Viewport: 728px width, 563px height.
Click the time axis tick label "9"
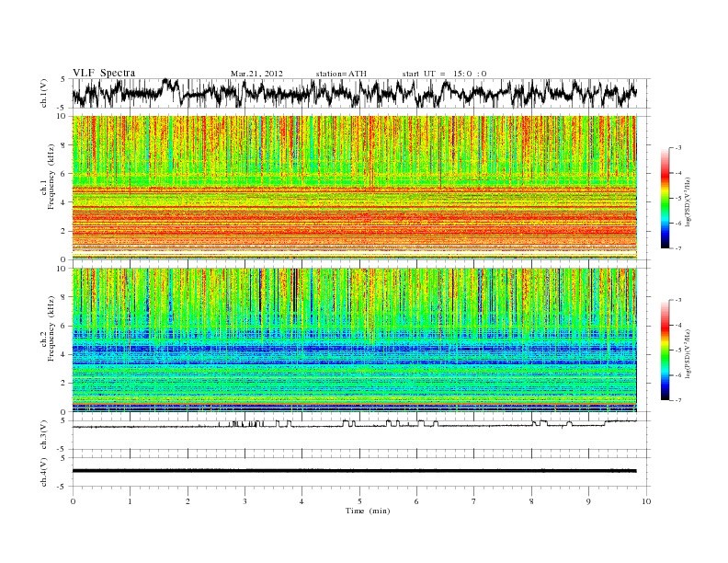click(x=588, y=501)
